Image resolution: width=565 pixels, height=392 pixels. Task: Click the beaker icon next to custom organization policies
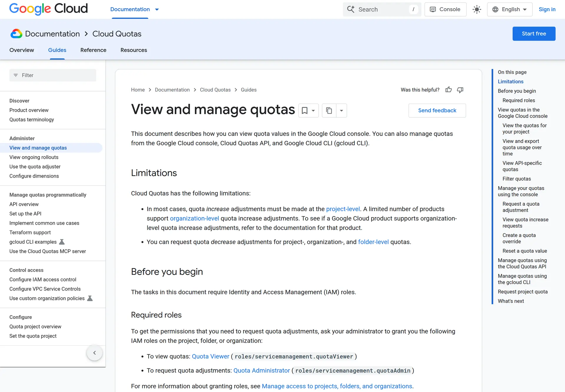90,298
